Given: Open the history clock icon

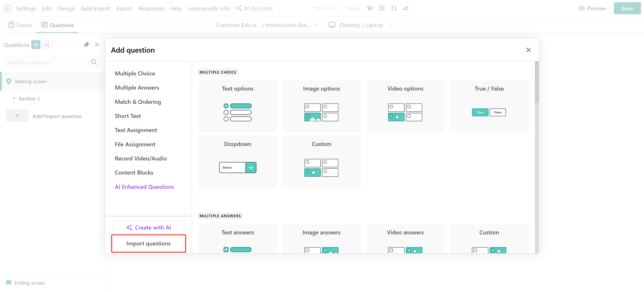Looking at the screenshot, I should pos(382,8).
